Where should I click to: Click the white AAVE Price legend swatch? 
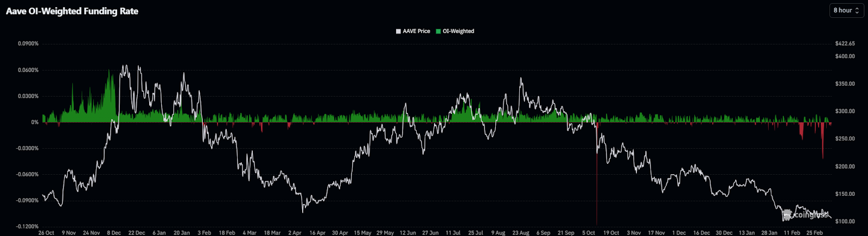tap(399, 31)
